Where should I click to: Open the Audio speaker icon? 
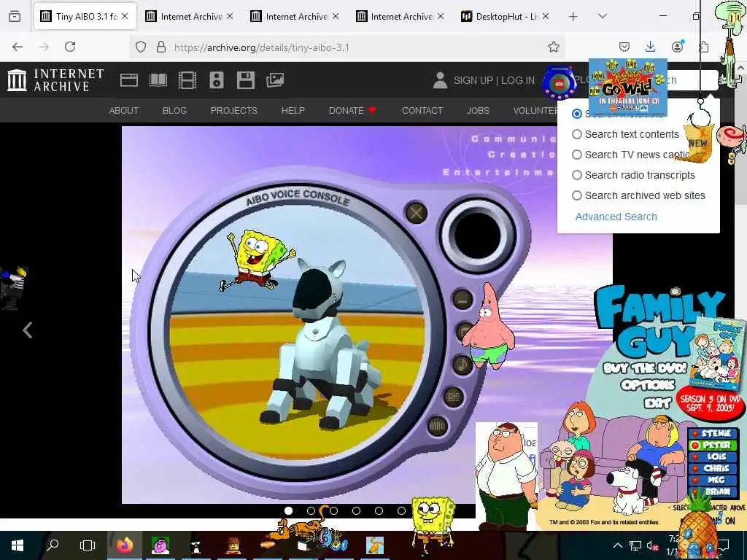216,80
